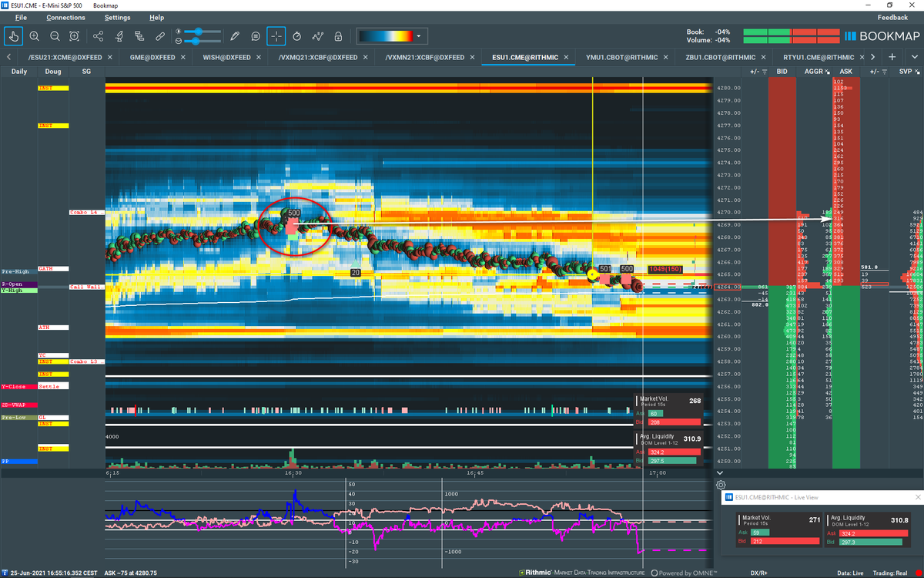The image size is (924, 578).
Task: Click the SG column header
Action: click(x=85, y=71)
